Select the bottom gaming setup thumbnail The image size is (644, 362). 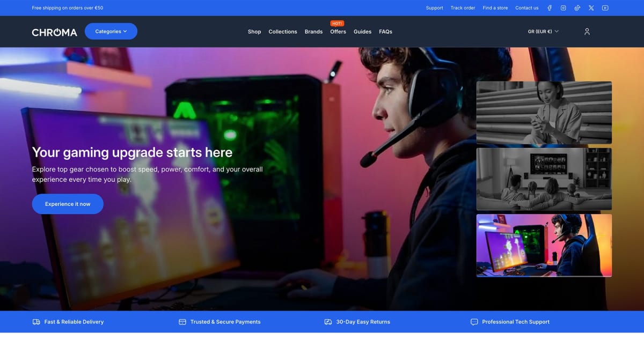pyautogui.click(x=544, y=245)
